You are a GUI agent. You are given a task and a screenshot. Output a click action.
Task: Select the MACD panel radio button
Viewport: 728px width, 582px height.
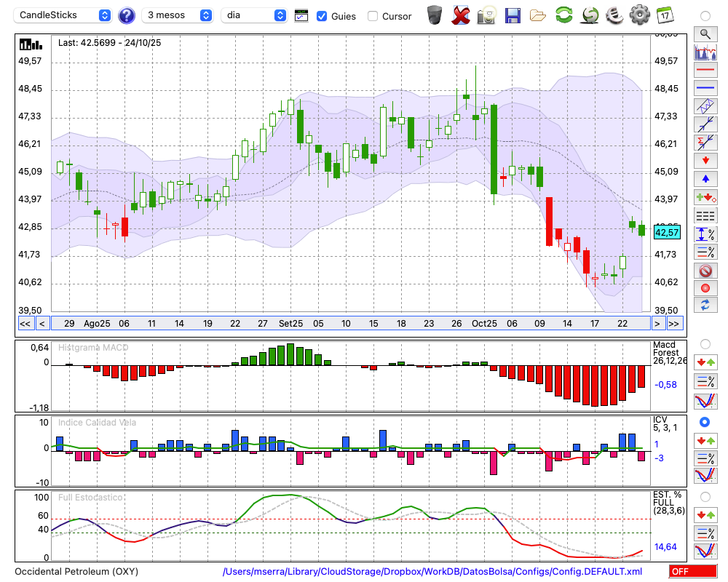click(705, 344)
